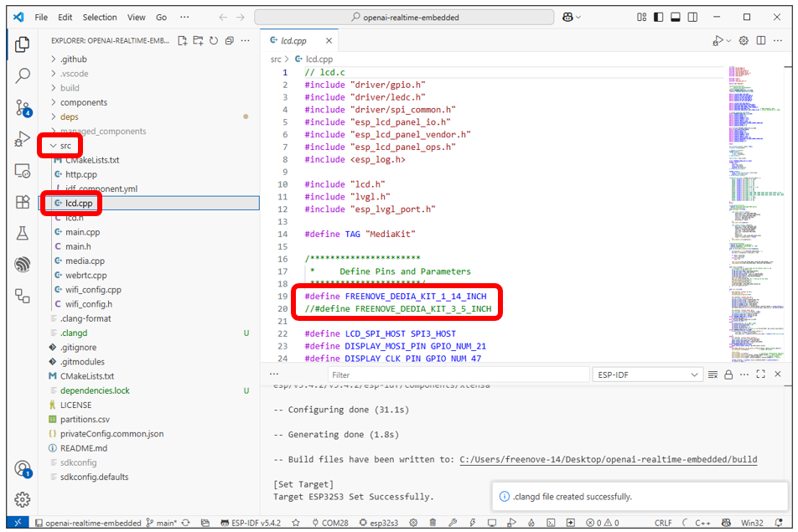Screen dimensions: 798x532
Task: Open the File menu
Action: pyautogui.click(x=41, y=18)
